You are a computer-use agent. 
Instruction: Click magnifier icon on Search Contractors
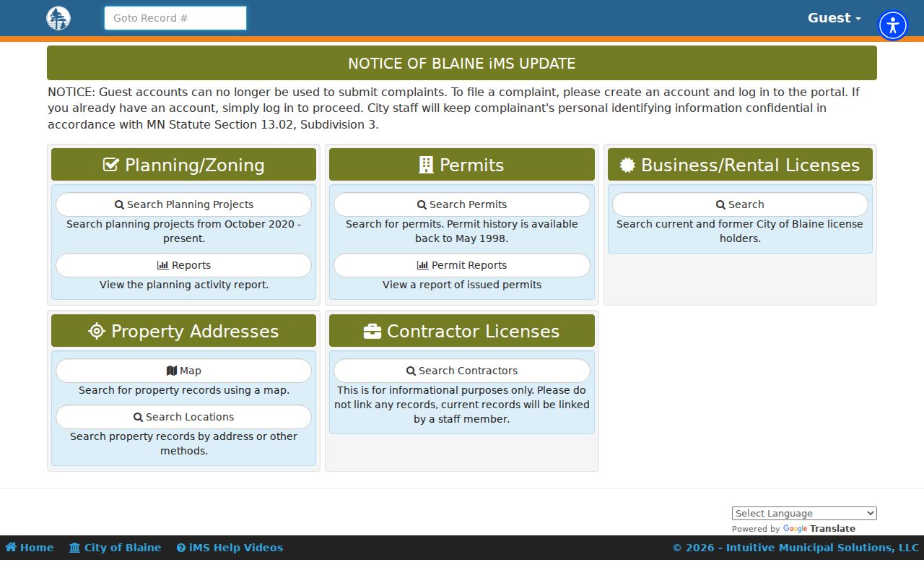(x=411, y=371)
